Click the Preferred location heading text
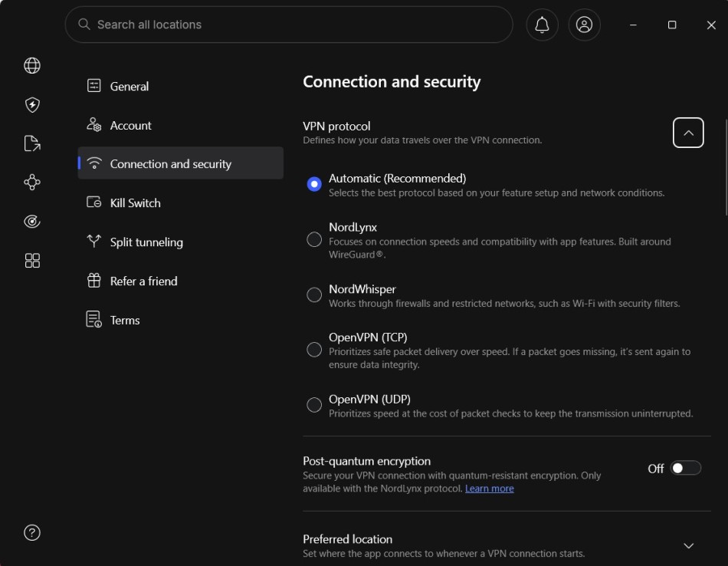Screen dimensions: 728x566 [347, 539]
